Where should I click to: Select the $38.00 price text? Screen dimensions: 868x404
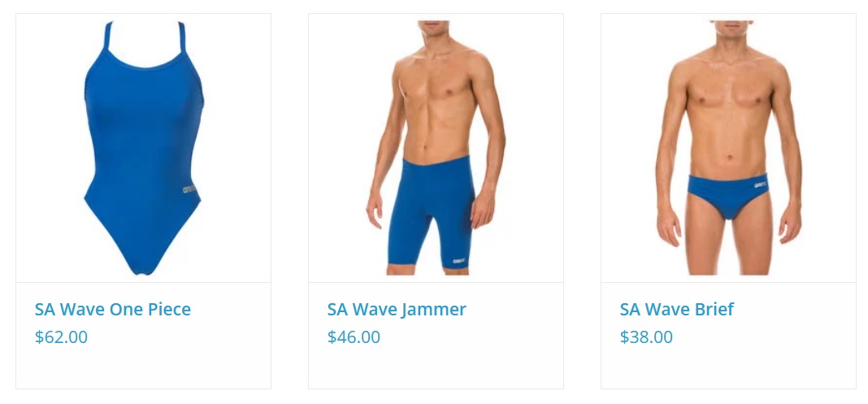tap(646, 337)
